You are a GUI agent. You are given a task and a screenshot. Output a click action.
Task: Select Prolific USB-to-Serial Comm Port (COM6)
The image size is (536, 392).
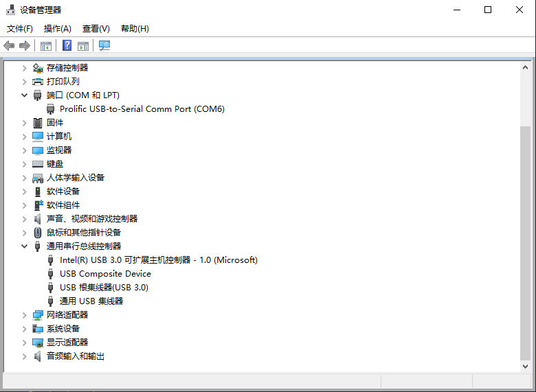[x=142, y=108]
